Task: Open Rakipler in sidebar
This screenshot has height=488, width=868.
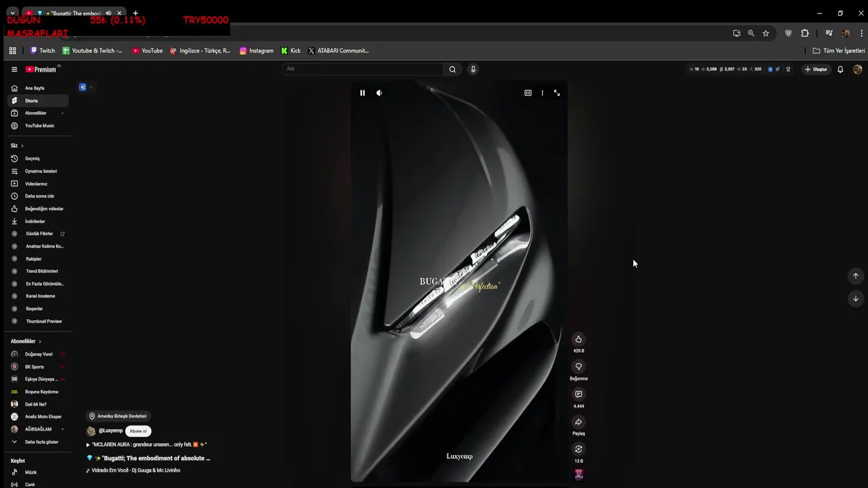Action: [x=38, y=259]
